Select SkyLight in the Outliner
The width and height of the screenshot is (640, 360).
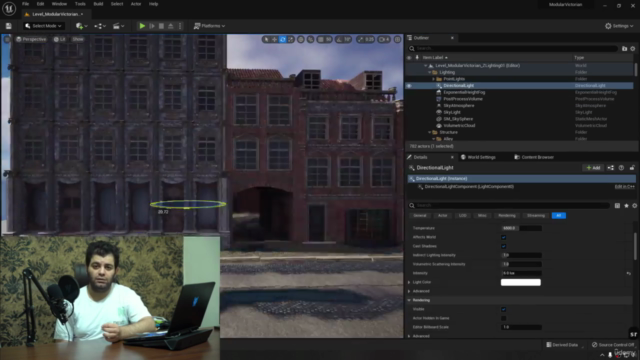(x=452, y=112)
